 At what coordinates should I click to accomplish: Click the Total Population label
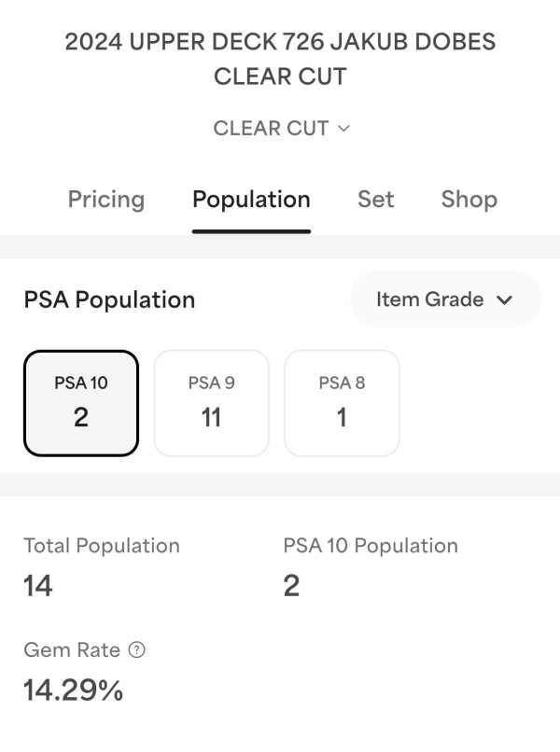tap(102, 546)
